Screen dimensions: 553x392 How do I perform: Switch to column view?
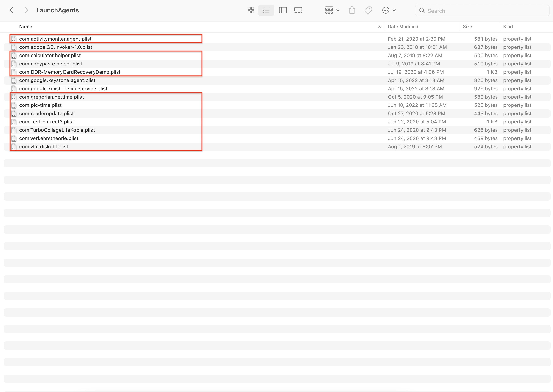pyautogui.click(x=283, y=10)
